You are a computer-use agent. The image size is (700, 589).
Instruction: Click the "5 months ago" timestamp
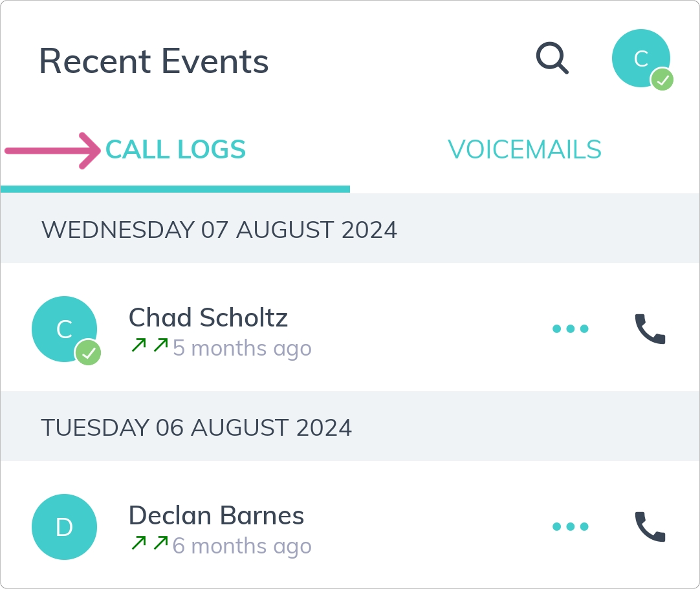point(242,348)
